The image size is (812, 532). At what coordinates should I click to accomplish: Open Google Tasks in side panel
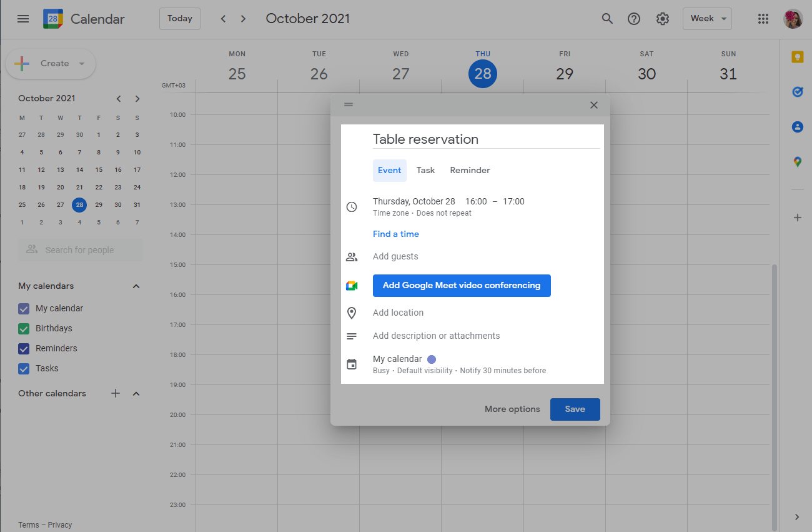point(797,92)
